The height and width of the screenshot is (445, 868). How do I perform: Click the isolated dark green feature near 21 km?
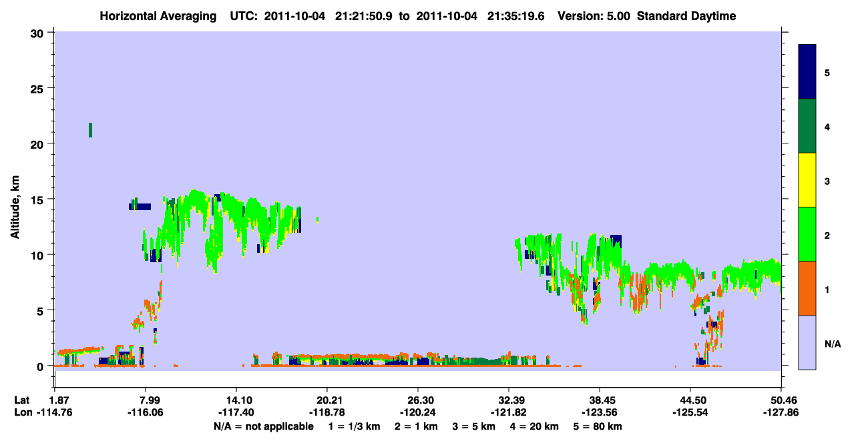tap(90, 130)
